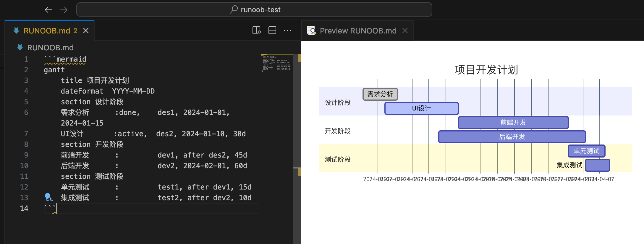
Task: Close the RUNOOB.md editor tab
Action: point(86,30)
